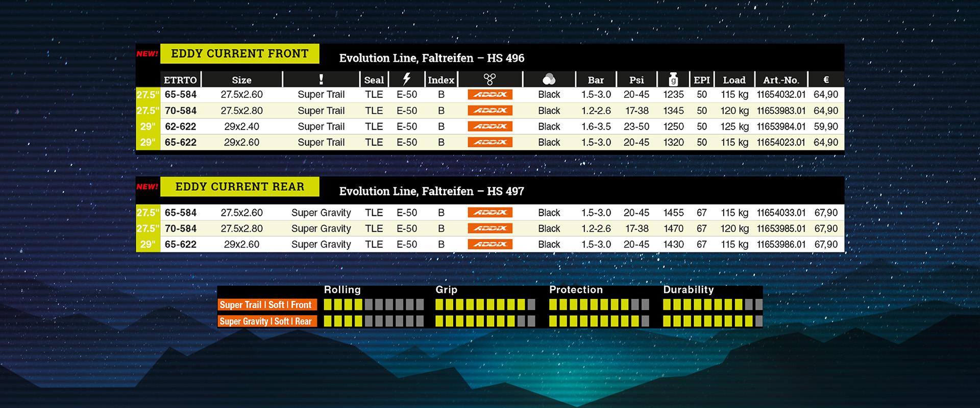Screen dimensions: 980x408
Task: Click the weight gram header icon
Action: (x=673, y=80)
